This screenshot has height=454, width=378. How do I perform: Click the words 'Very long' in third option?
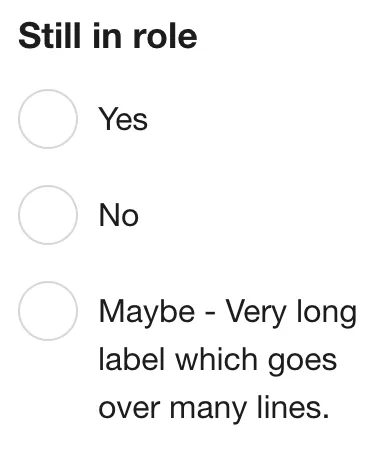click(x=291, y=312)
